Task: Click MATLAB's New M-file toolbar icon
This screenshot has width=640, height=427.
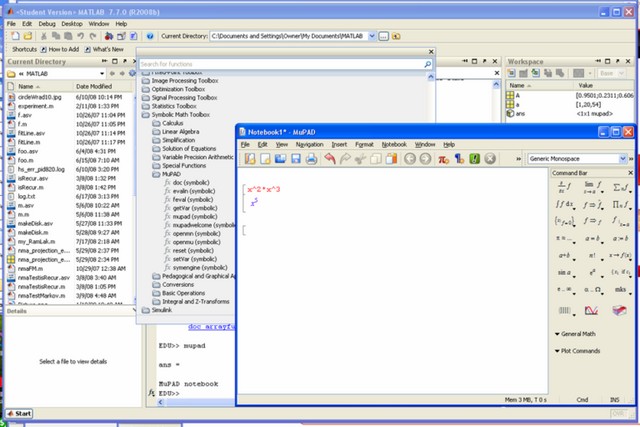Action: [15, 36]
